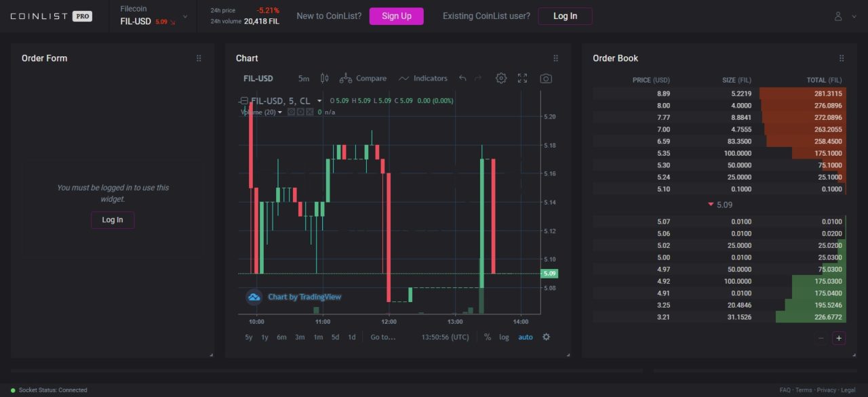The height and width of the screenshot is (397, 868).
Task: Click the TradingView cloud logo
Action: [x=254, y=297]
